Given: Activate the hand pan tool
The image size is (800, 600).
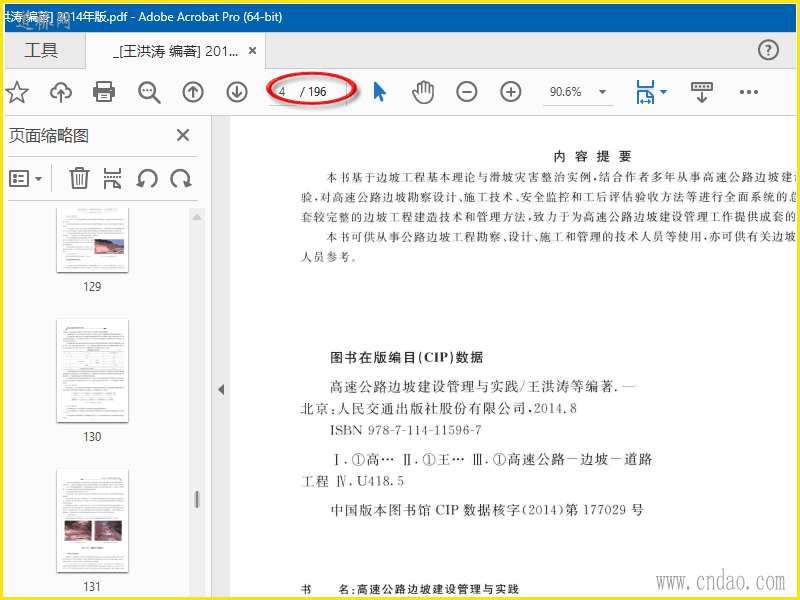Looking at the screenshot, I should (423, 92).
